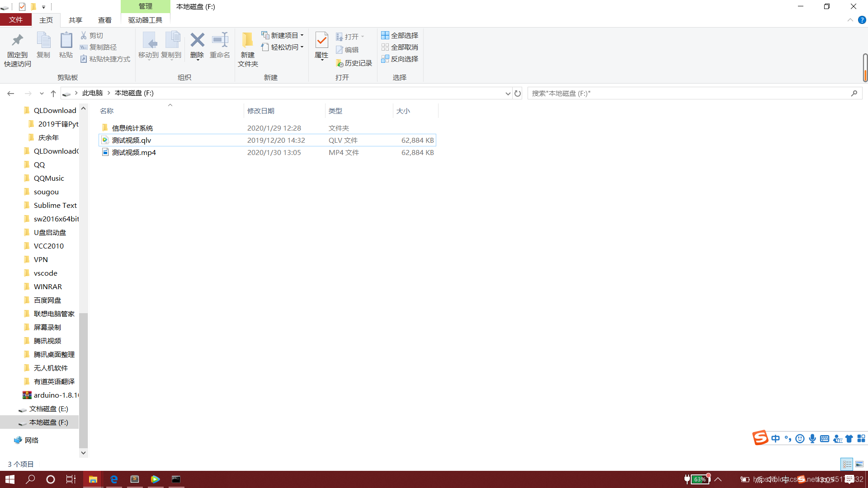Select the 信息统计系统 folder
Screen dimensions: 868x488
coord(132,128)
